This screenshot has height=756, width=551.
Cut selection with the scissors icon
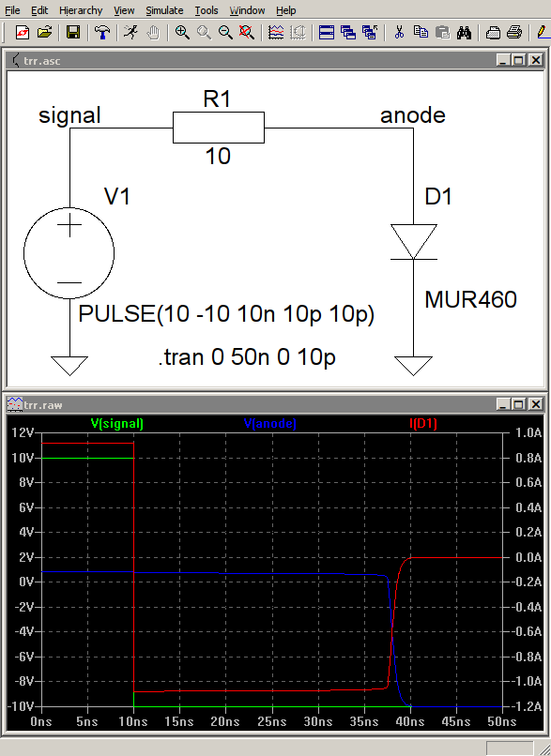click(x=399, y=33)
